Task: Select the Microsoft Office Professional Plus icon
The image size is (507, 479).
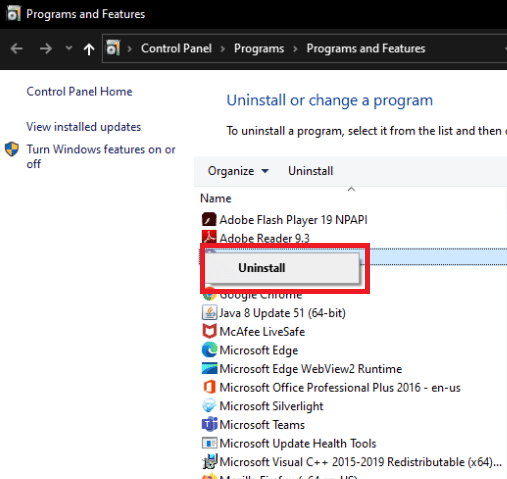Action: coord(209,387)
